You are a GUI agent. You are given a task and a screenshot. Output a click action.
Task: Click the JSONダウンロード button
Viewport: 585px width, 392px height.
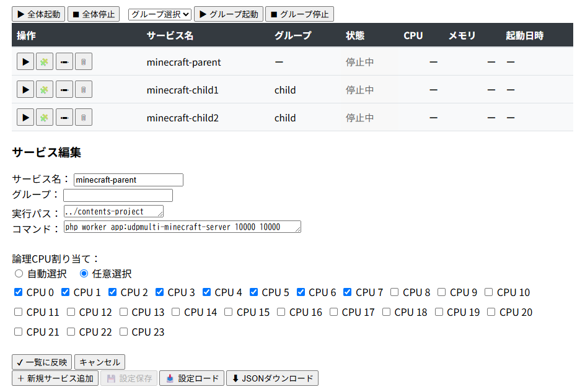click(272, 378)
